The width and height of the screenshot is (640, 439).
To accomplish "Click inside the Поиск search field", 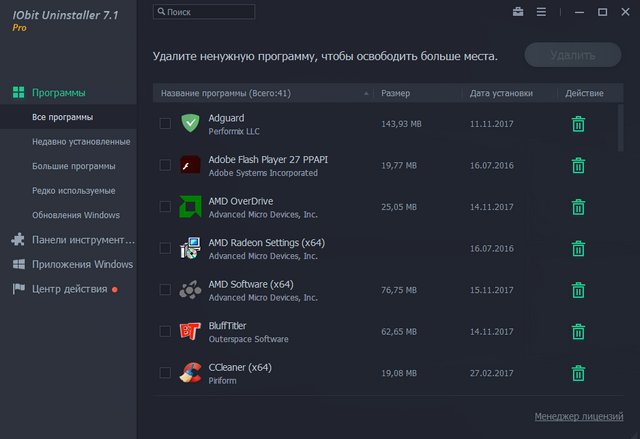I will point(209,12).
